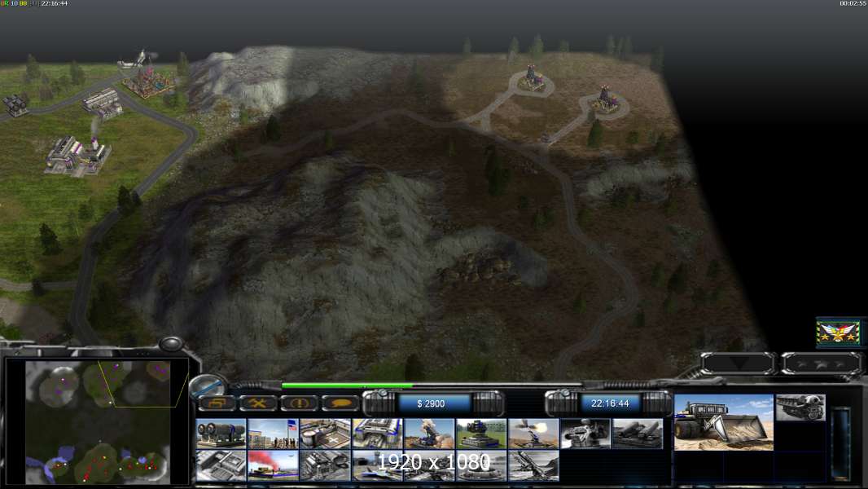The image size is (868, 489).
Task: Select the long white barracks building
Action: [x=103, y=104]
